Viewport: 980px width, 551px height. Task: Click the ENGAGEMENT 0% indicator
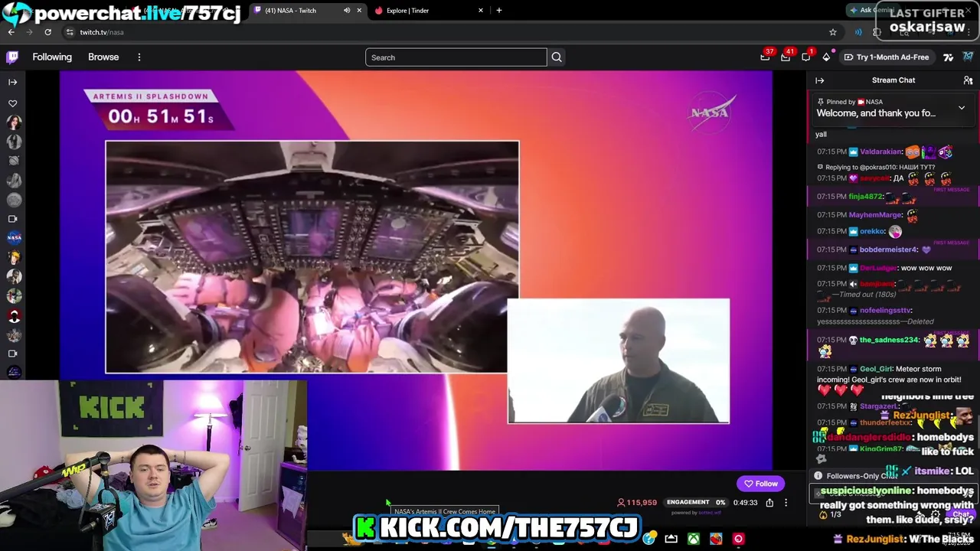point(696,502)
